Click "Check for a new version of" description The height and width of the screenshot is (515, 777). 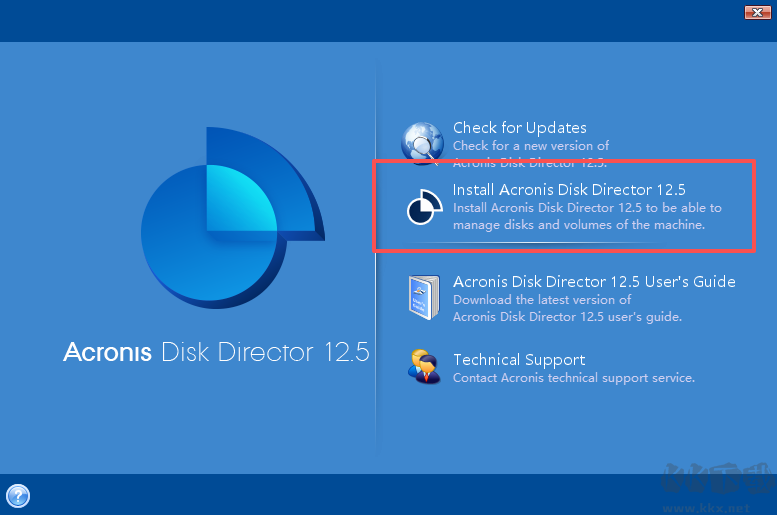tap(531, 146)
